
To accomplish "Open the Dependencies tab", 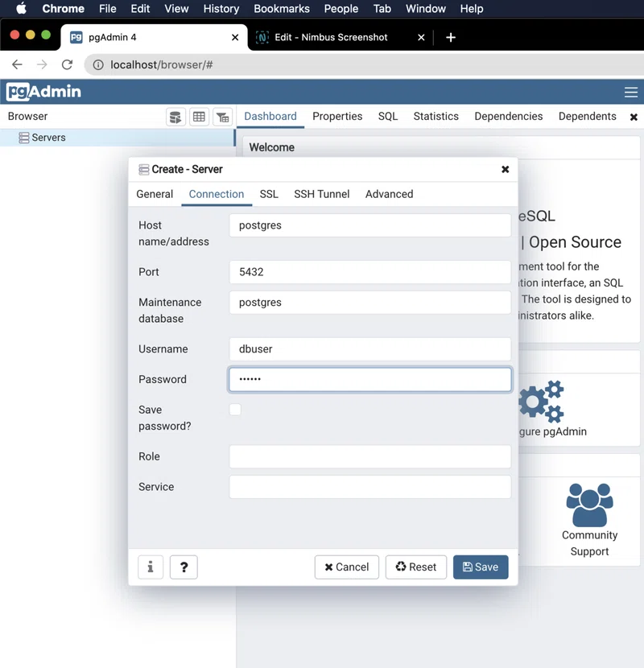I will 509,117.
